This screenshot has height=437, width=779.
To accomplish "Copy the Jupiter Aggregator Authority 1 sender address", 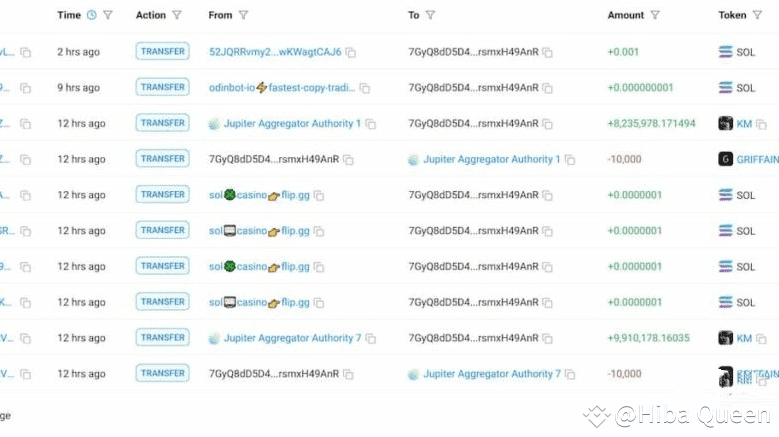I will (371, 124).
